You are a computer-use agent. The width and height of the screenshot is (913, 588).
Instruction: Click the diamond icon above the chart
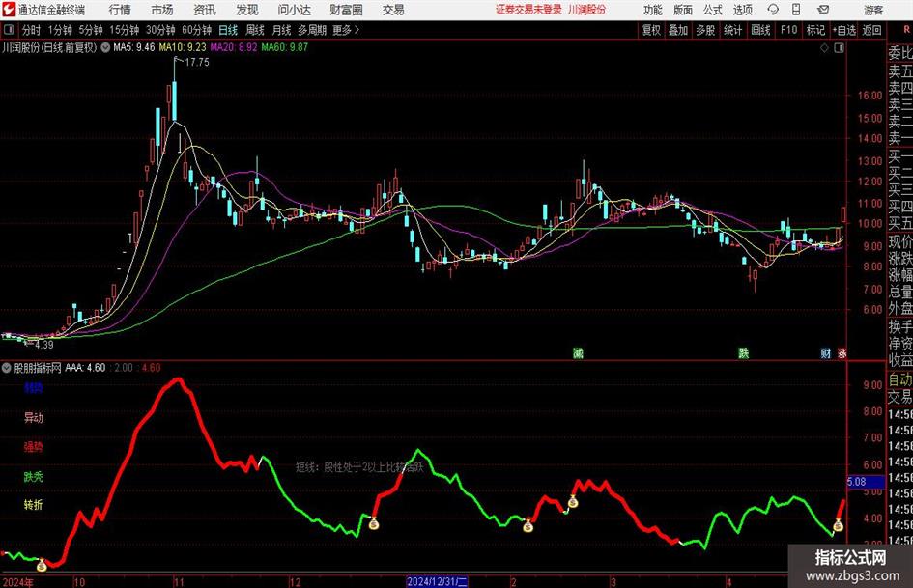(824, 48)
